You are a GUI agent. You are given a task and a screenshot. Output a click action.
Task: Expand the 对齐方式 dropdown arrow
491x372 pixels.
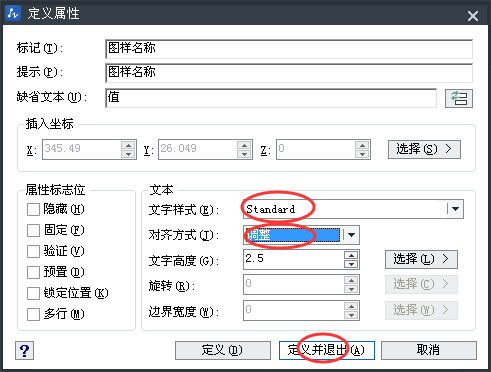(351, 235)
